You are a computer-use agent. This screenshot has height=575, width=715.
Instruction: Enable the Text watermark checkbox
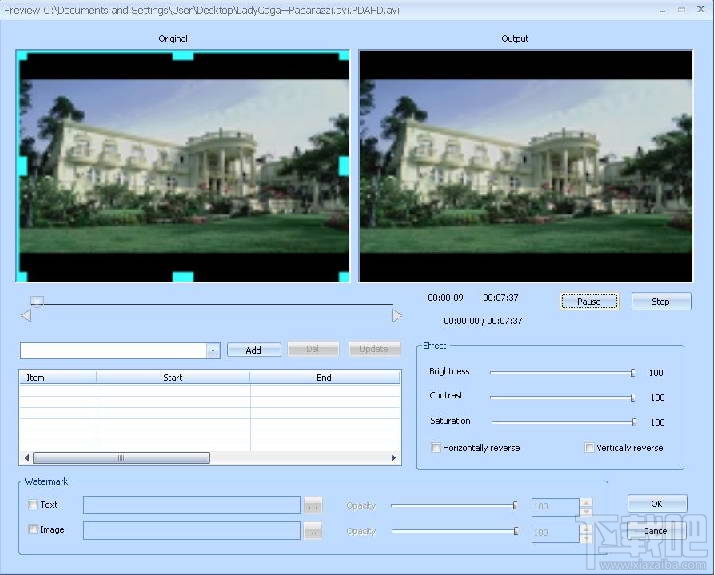click(x=33, y=505)
